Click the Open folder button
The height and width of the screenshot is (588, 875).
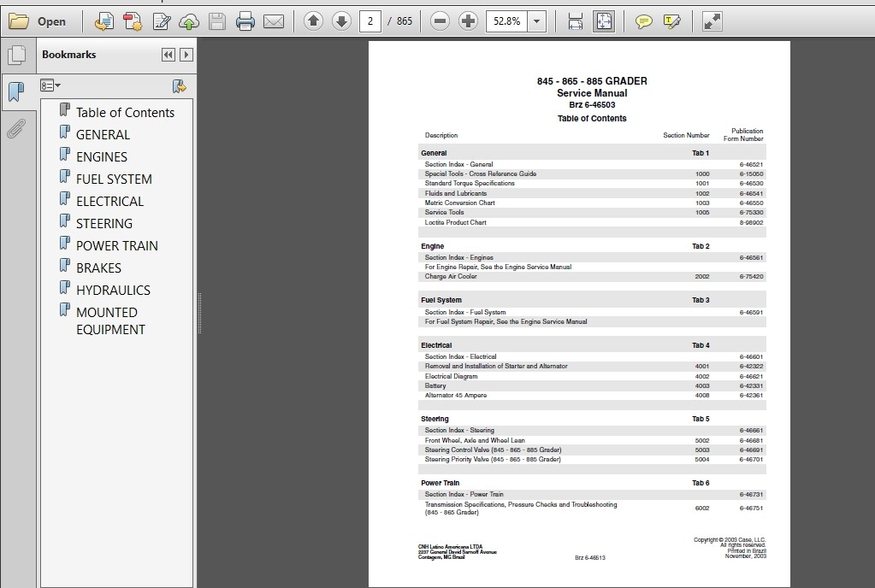point(38,21)
